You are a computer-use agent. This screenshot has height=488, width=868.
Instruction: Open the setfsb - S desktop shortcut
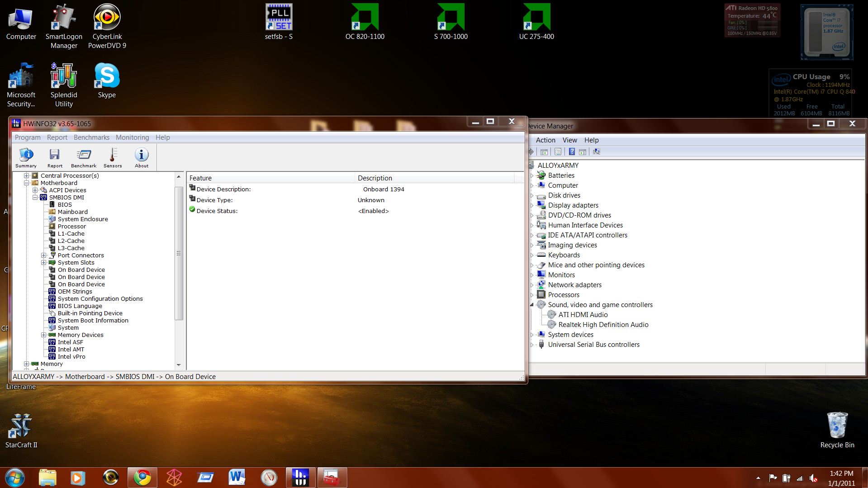tap(279, 23)
